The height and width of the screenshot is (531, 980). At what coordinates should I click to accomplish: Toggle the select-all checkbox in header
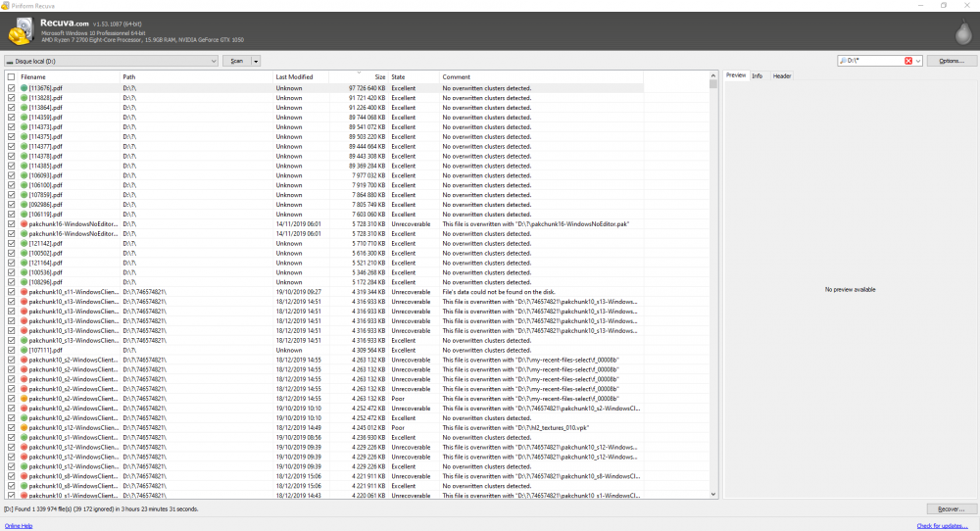[x=11, y=76]
